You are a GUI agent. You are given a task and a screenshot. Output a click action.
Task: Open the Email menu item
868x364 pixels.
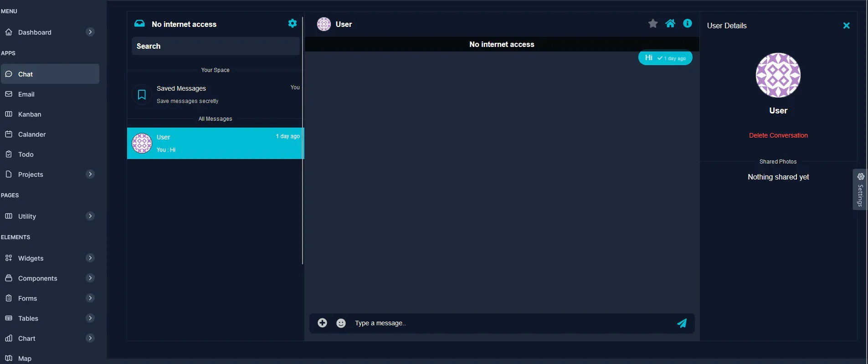coord(50,94)
